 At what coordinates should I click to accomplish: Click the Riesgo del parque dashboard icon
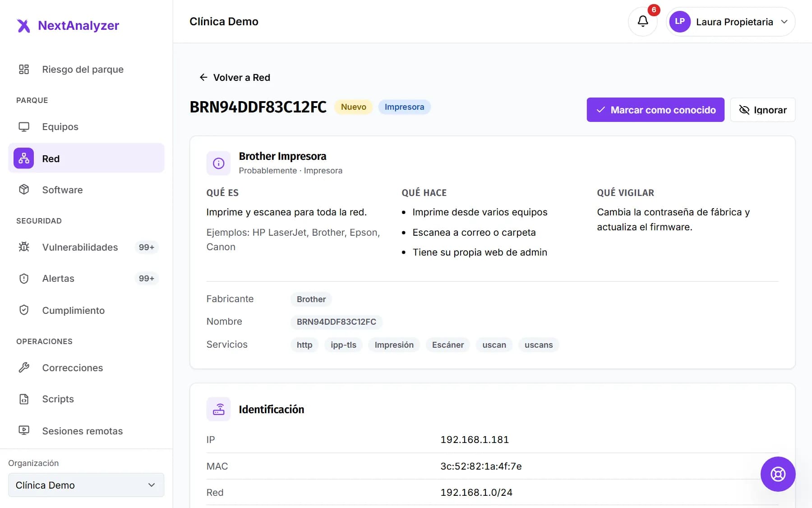(24, 69)
